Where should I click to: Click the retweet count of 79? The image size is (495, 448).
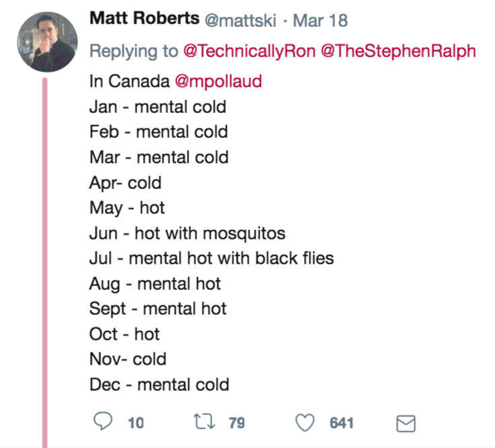point(236,423)
